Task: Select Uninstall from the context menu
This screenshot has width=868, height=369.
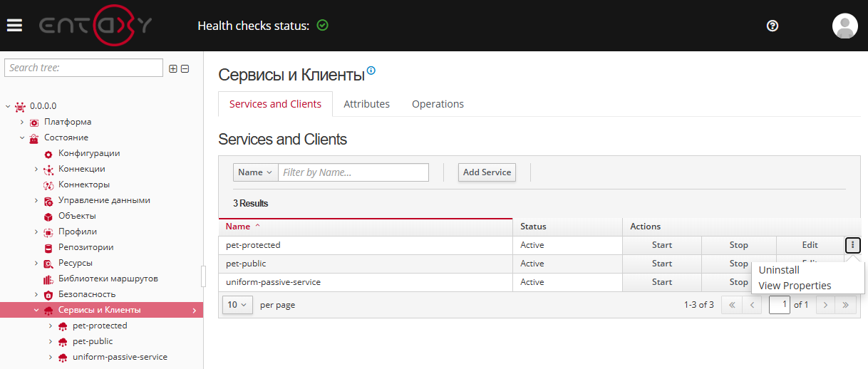Action: pos(779,270)
